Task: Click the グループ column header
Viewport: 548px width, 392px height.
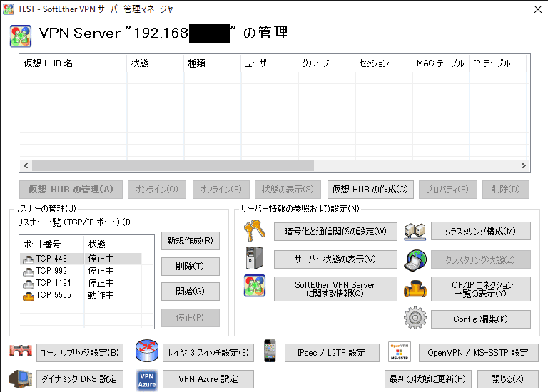Action: (326, 63)
